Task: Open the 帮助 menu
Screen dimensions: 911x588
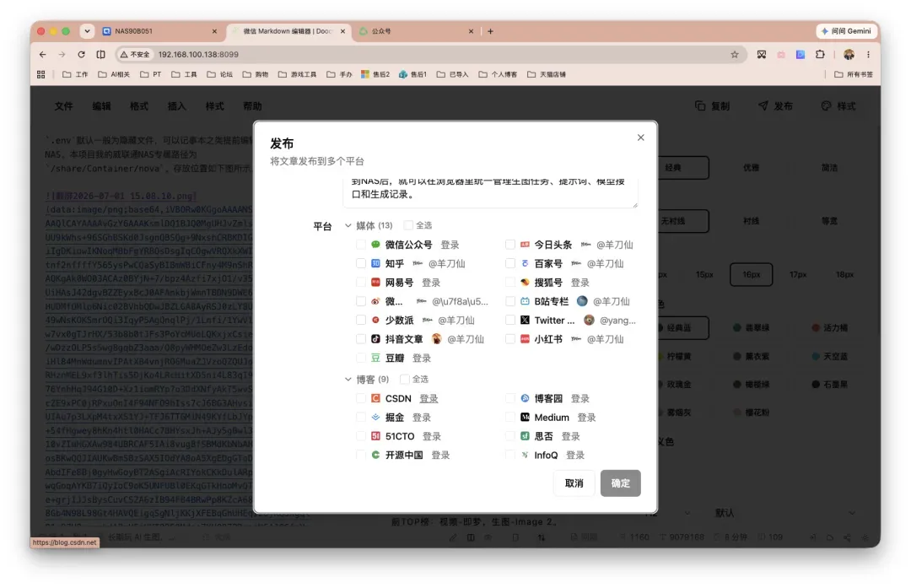Action: [252, 106]
